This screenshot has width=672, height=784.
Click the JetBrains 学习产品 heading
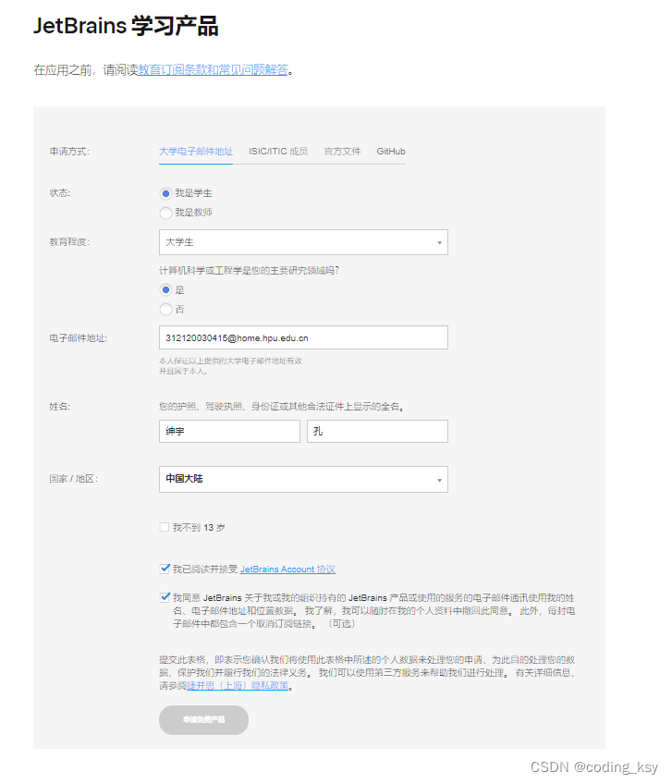pos(126,26)
